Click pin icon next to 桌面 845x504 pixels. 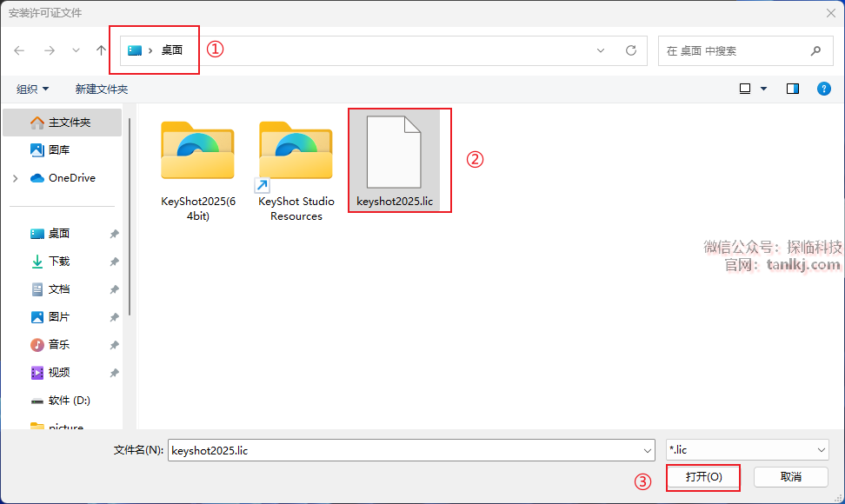(x=114, y=234)
